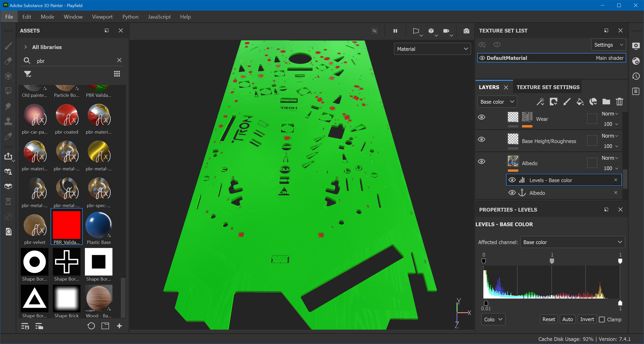Screen dimensions: 644x344
Task: Create a folder in the Layers panel
Action: point(606,102)
